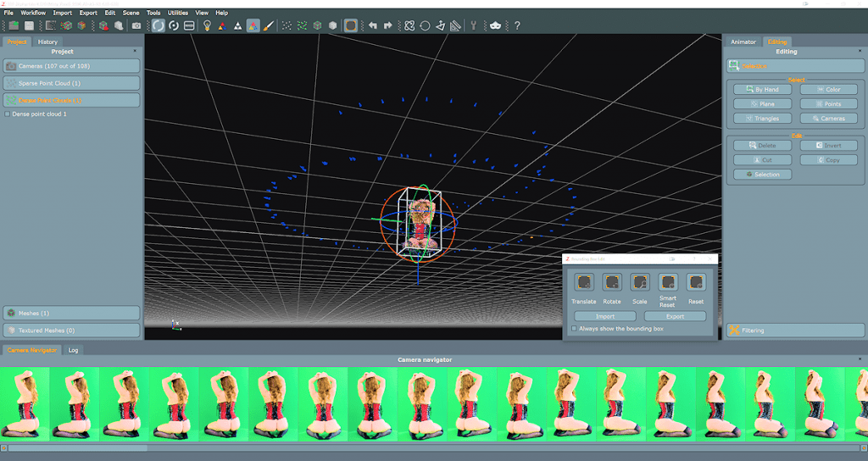This screenshot has width=868, height=461.
Task: Click the undo arrow icon
Action: [x=373, y=25]
